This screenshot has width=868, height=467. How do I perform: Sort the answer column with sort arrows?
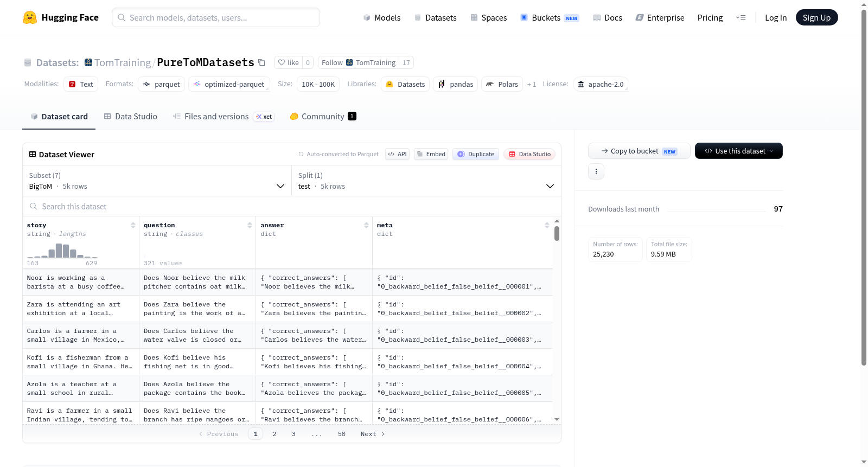click(366, 225)
